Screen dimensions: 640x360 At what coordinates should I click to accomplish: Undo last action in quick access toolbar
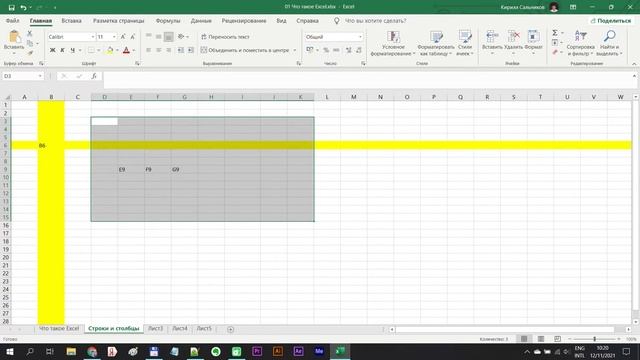(23, 7)
